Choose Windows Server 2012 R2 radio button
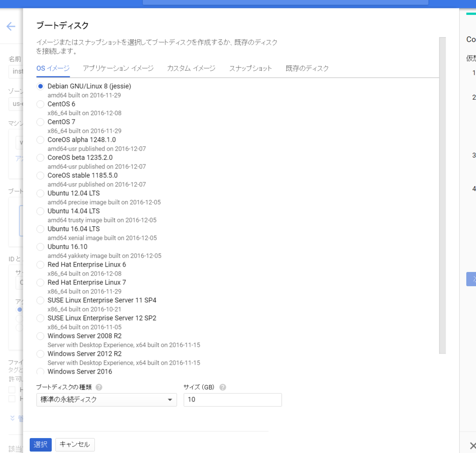The image size is (476, 453). pyautogui.click(x=40, y=354)
